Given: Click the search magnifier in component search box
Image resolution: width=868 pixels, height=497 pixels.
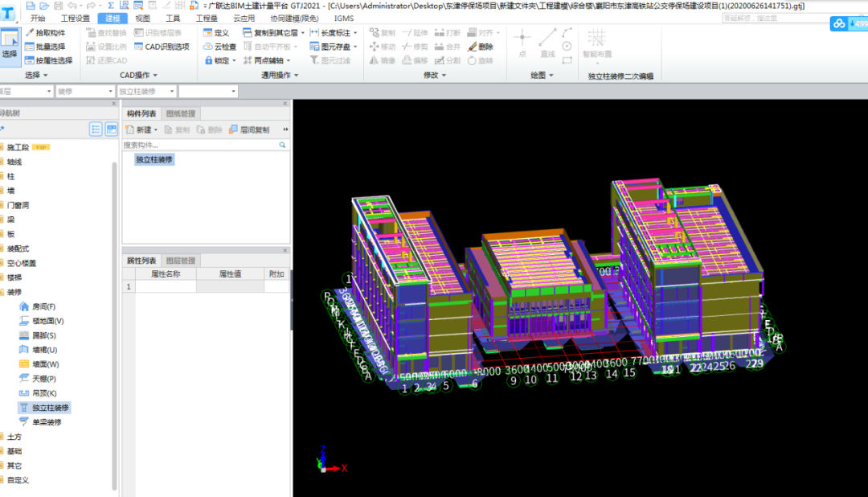Looking at the screenshot, I should click(282, 146).
